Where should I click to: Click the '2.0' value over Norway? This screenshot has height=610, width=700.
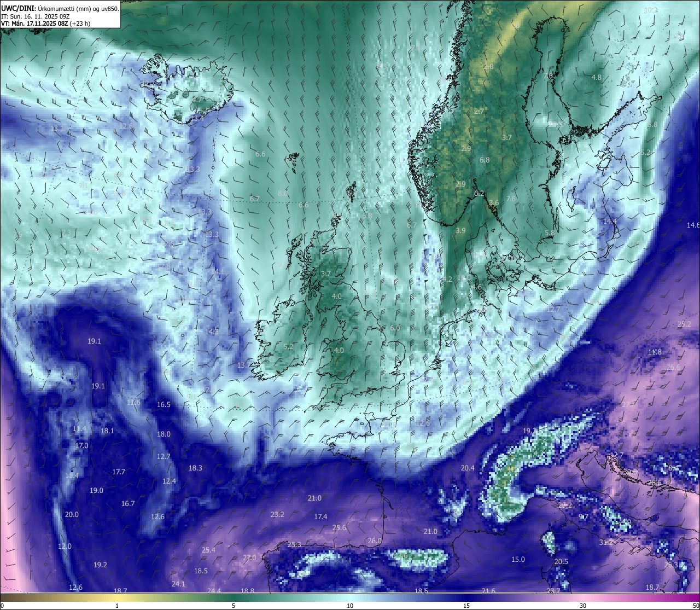[x=488, y=66]
